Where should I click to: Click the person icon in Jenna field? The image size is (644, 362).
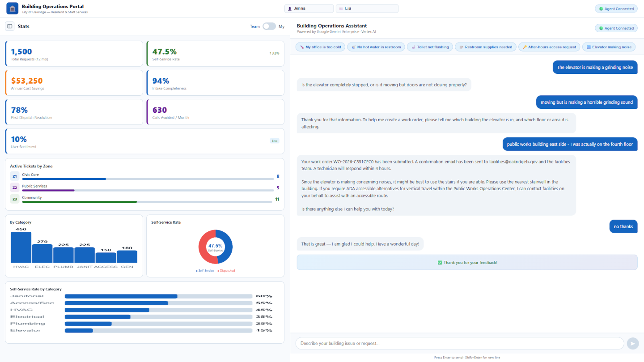[290, 9]
